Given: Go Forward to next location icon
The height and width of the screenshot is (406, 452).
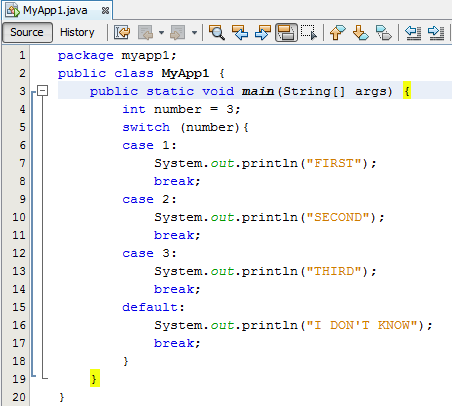Looking at the screenshot, I should coord(178,33).
